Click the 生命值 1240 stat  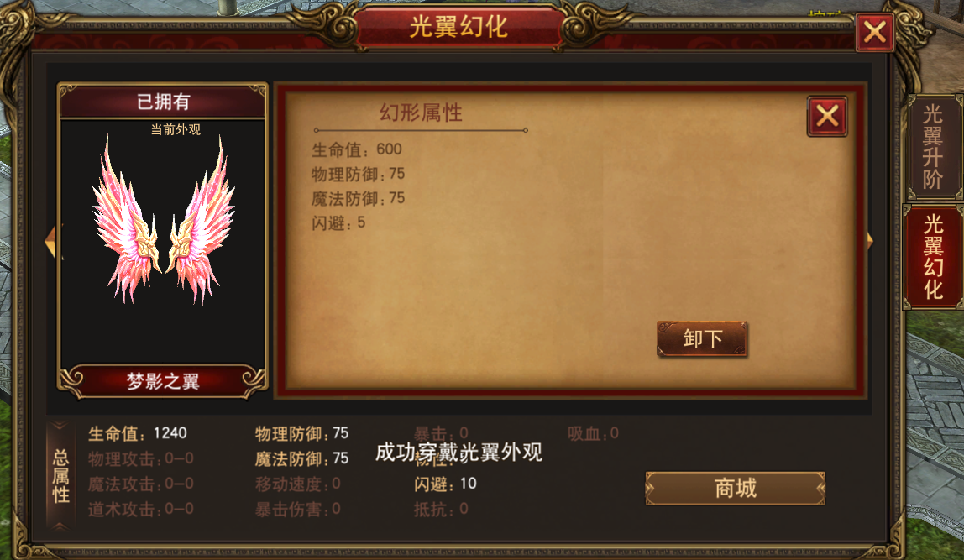pos(137,433)
